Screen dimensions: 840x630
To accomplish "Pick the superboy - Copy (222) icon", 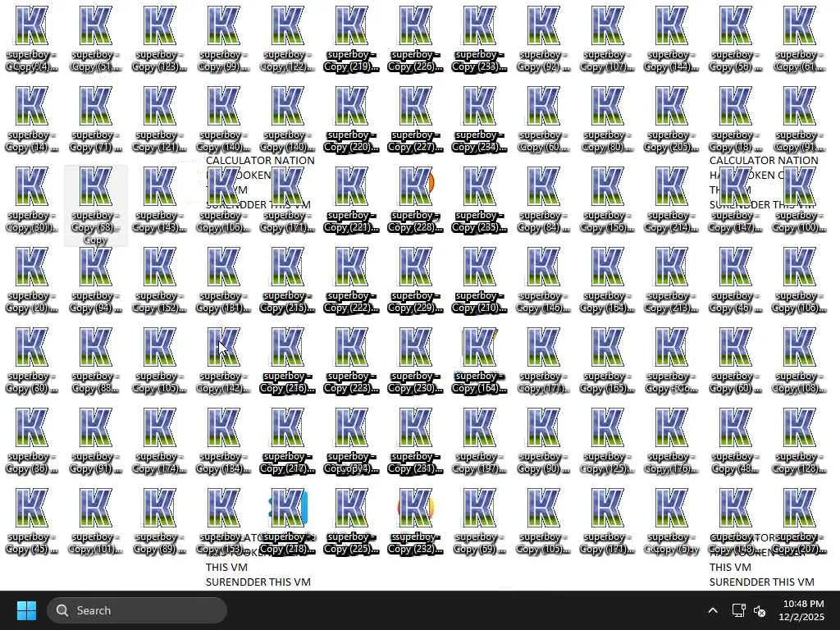I will coord(351,280).
